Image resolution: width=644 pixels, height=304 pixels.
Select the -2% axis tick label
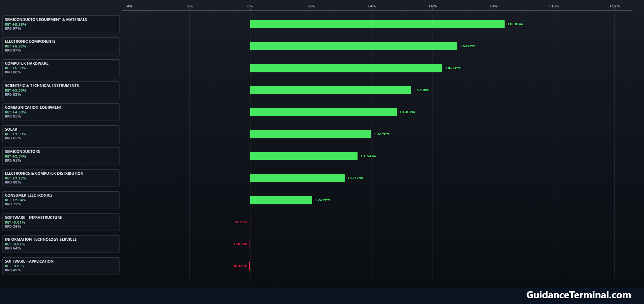pos(190,6)
